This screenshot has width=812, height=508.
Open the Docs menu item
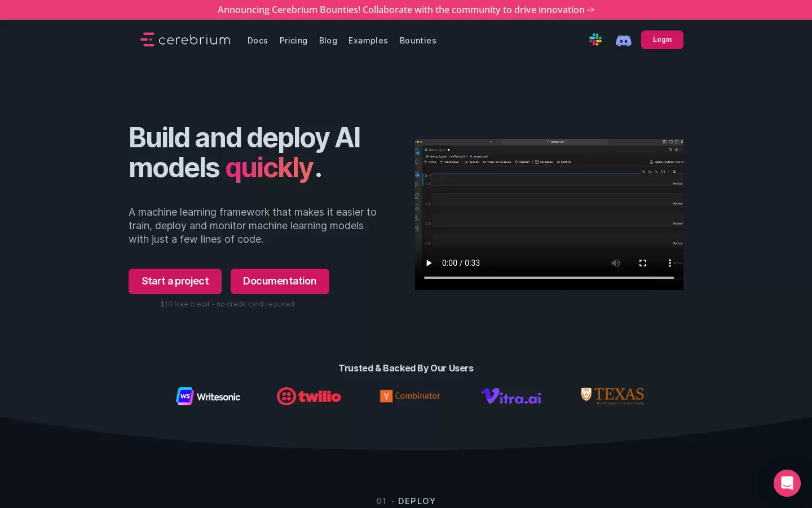pos(258,41)
